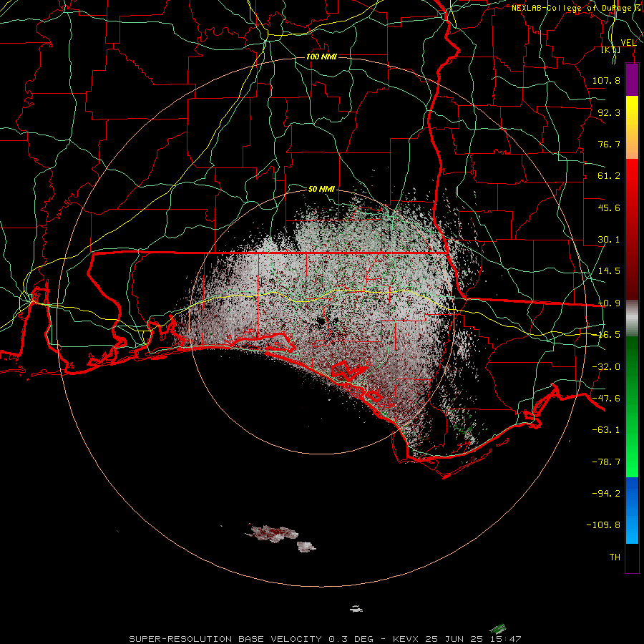This screenshot has height=644, width=644.
Task: Select the 61.2 scale value
Action: (609, 176)
